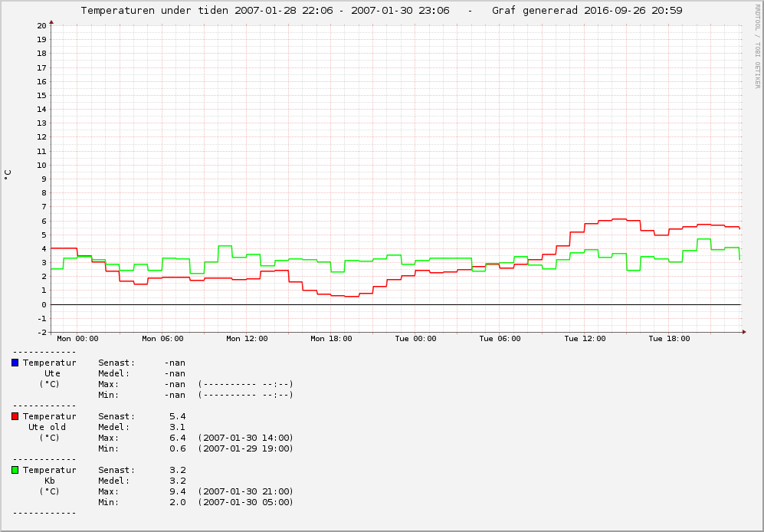Screen dimensions: 764x532
Task: Click the Mon 00:00 time axis label
Action: tap(77, 338)
